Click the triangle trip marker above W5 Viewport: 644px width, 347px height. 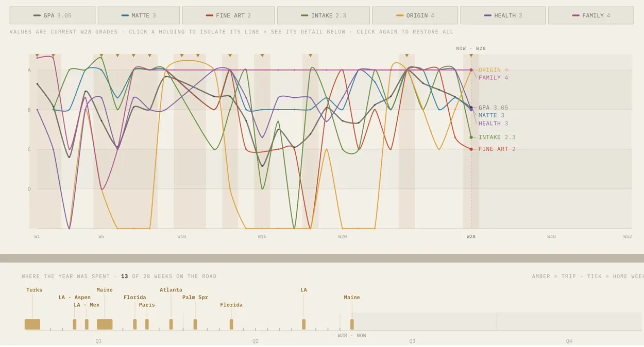[x=101, y=55]
